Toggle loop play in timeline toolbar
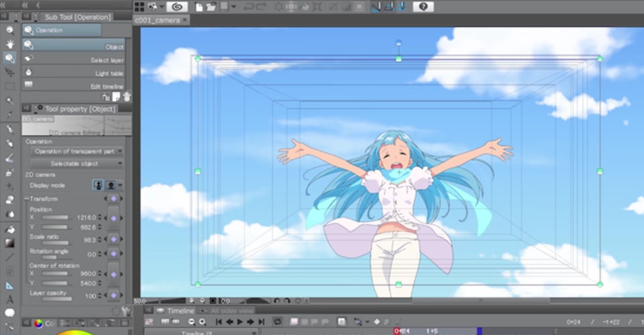This screenshot has width=644, height=335. [x=278, y=322]
